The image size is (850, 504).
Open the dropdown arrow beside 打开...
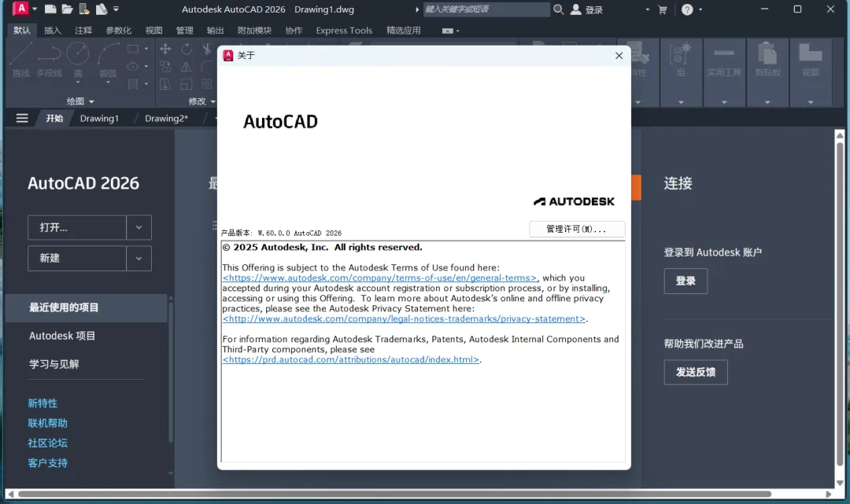[x=139, y=227]
